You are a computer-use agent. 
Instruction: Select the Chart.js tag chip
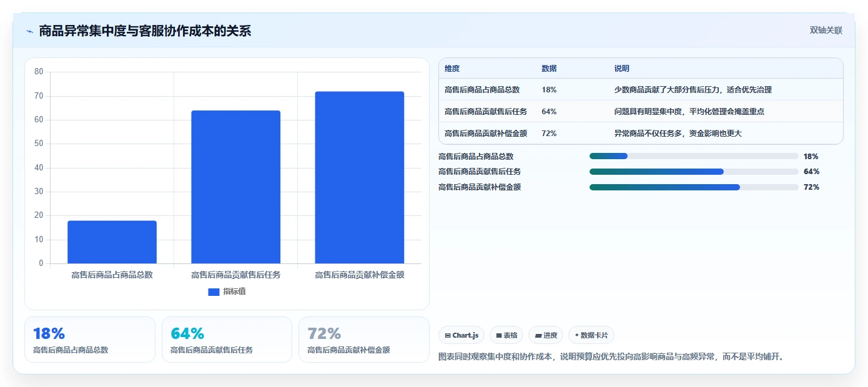[461, 335]
